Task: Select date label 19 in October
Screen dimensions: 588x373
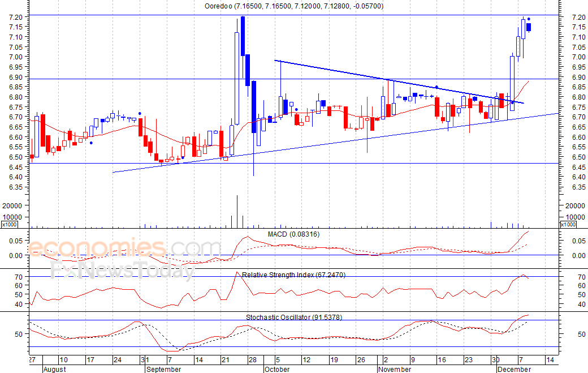Action: 334,359
